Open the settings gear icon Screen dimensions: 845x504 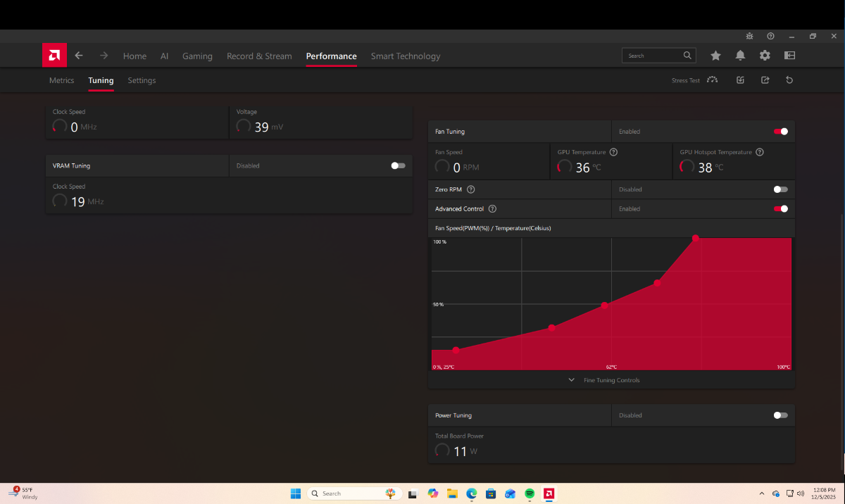(765, 56)
